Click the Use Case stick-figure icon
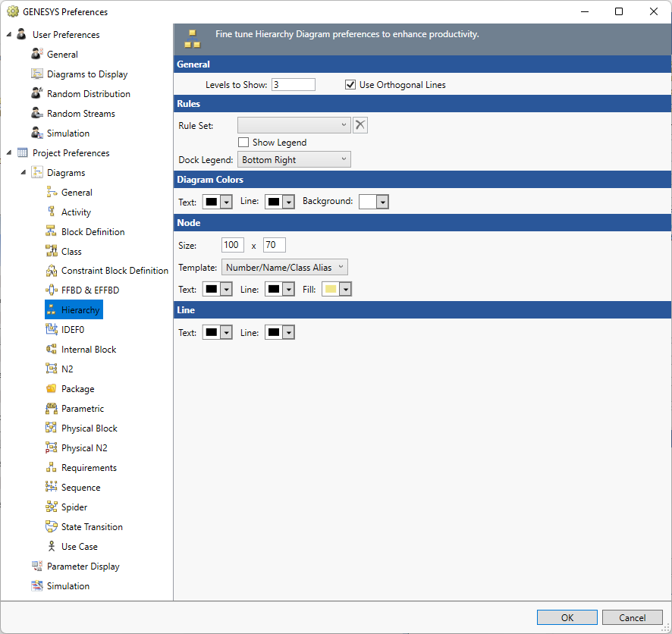 point(52,547)
